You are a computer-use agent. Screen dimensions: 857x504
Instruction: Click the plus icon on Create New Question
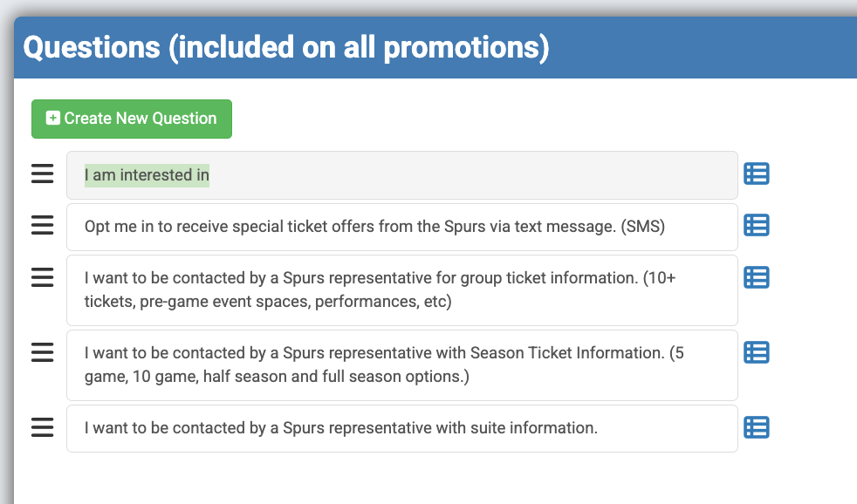pos(53,119)
